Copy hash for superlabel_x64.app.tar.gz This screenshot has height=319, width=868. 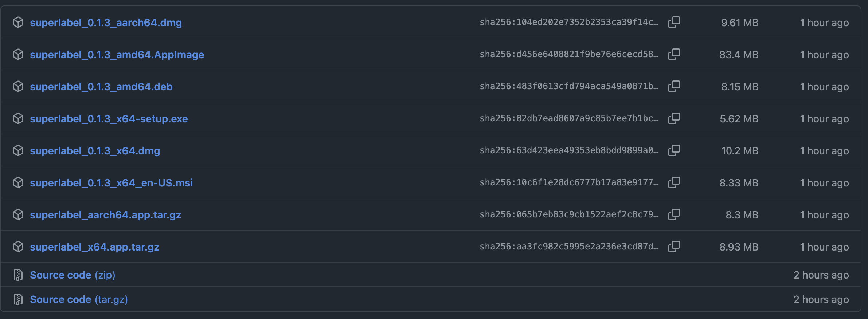[674, 247]
